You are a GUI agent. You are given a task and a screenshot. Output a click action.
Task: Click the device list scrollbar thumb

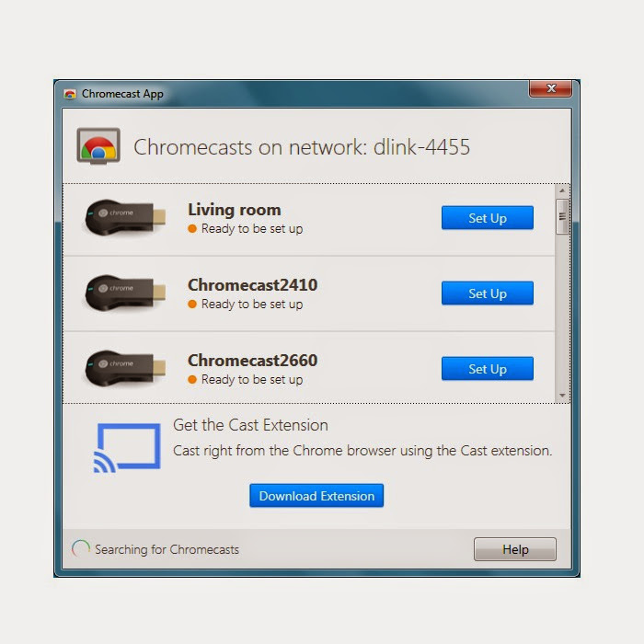pyautogui.click(x=562, y=216)
